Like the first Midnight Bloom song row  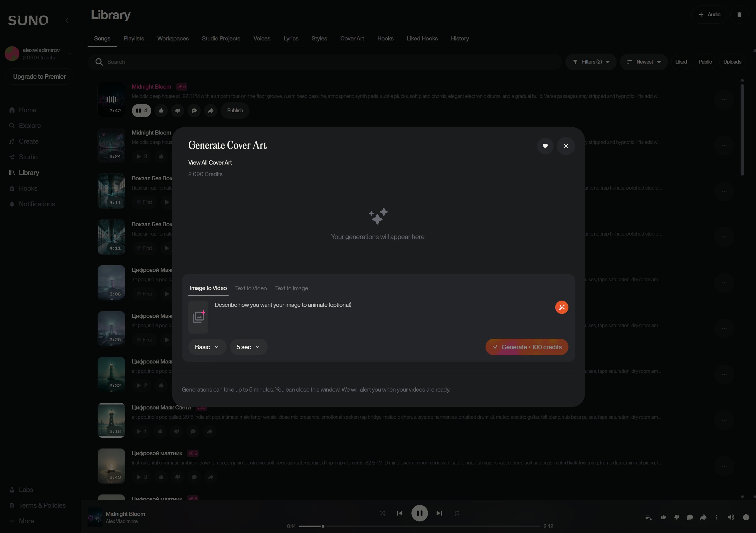click(161, 111)
